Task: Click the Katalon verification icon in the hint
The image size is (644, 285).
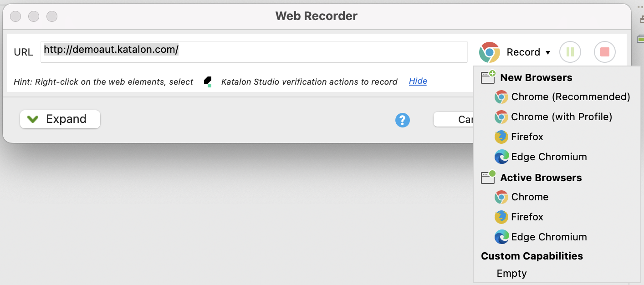Action: click(x=208, y=82)
